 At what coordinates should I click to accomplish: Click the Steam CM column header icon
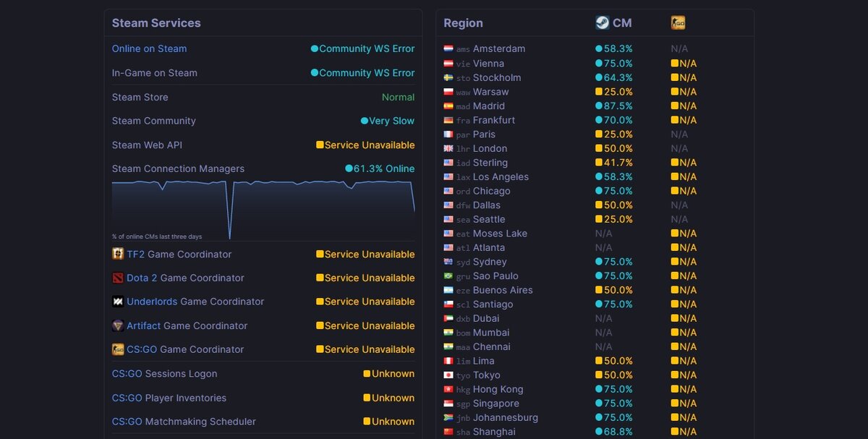(602, 22)
